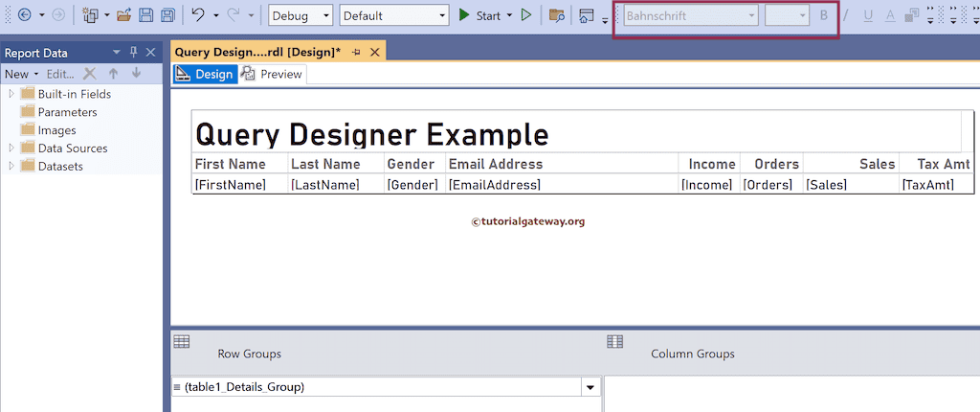Viewport: 980px width, 412px height.
Task: Click the Find in Files folder icon
Action: point(557,15)
